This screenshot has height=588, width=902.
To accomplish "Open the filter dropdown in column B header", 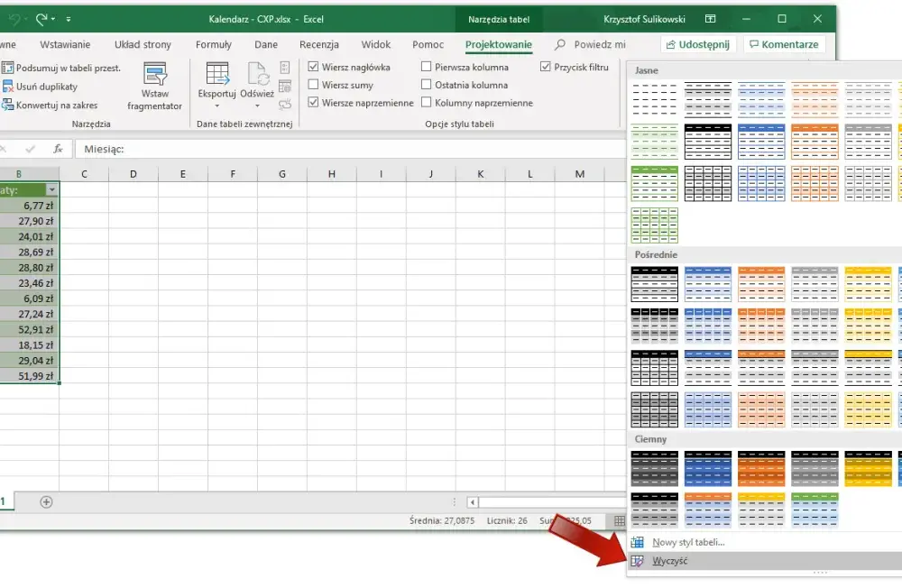I will point(51,190).
